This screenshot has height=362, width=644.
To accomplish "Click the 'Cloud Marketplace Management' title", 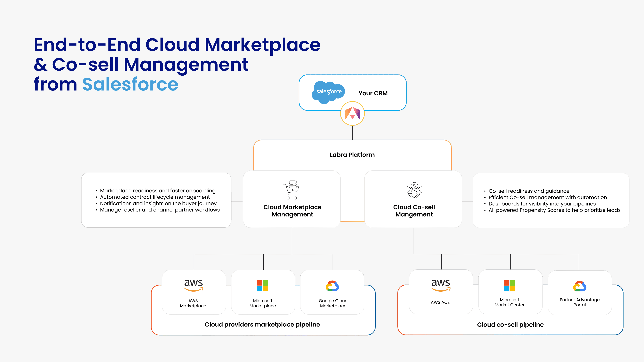I will pos(292,211).
